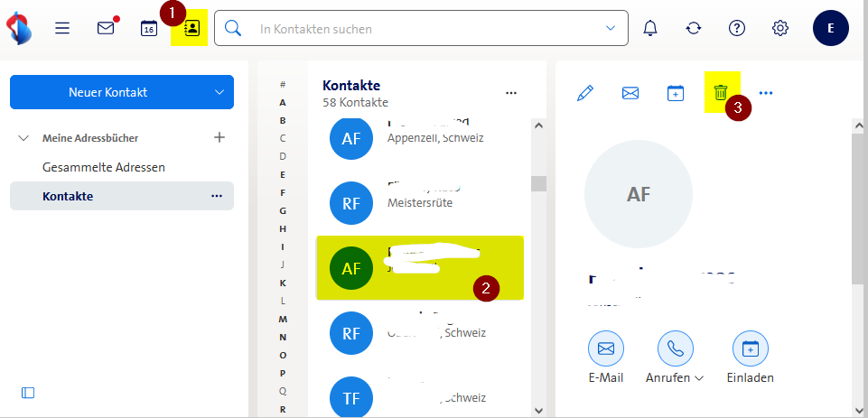Click the notifications bell icon
Viewport: 868px width, 418px height.
[649, 28]
